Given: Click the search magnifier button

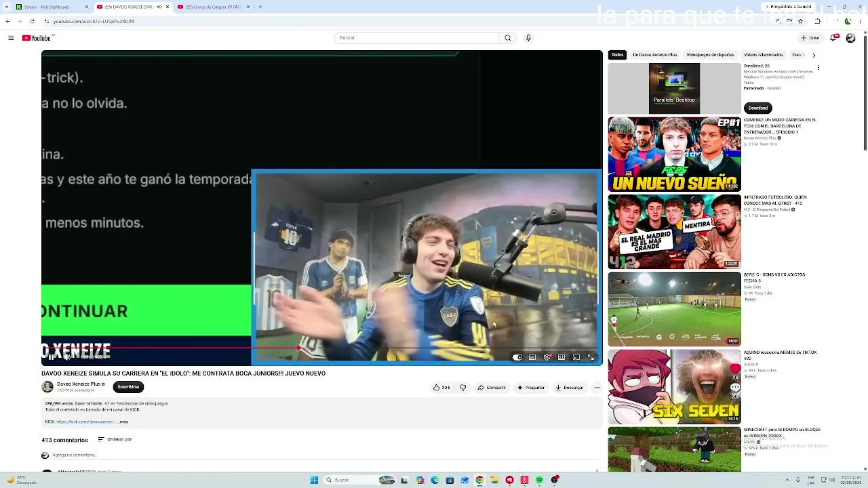Looking at the screenshot, I should pyautogui.click(x=508, y=38).
